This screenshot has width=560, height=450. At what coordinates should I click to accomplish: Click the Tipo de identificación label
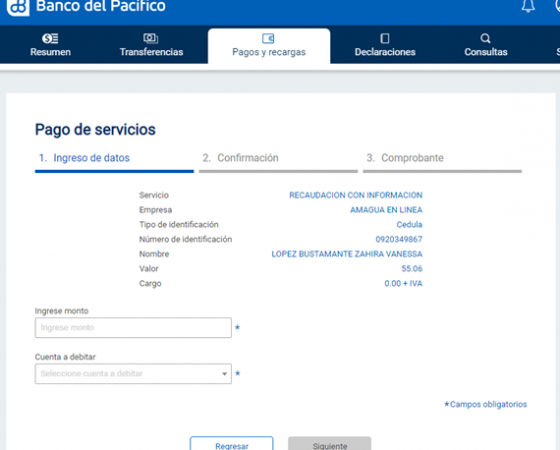pyautogui.click(x=179, y=224)
